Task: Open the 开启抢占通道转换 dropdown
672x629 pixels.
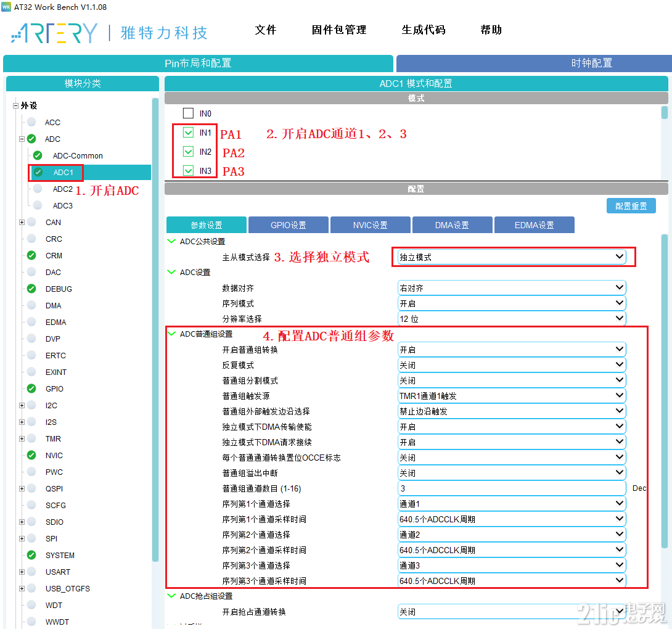Action: pos(512,612)
